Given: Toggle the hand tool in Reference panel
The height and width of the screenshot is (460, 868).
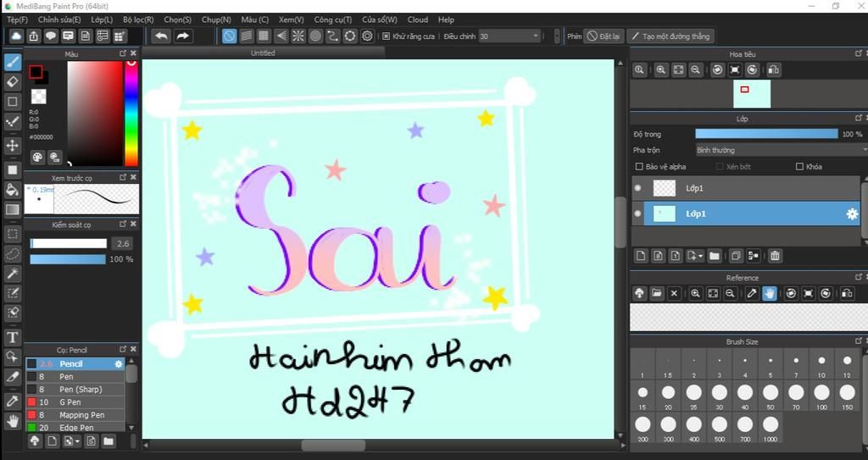Looking at the screenshot, I should click(x=770, y=293).
